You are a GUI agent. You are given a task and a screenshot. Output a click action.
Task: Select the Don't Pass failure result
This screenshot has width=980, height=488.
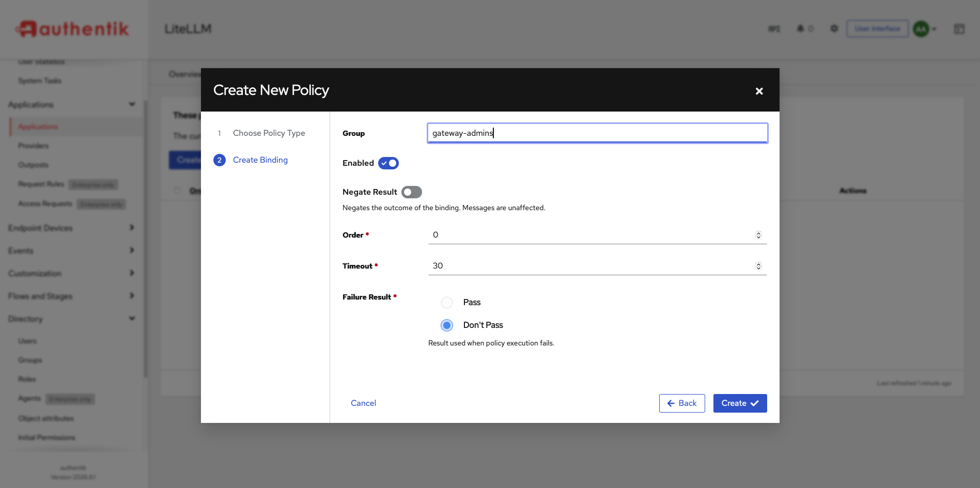(x=447, y=325)
